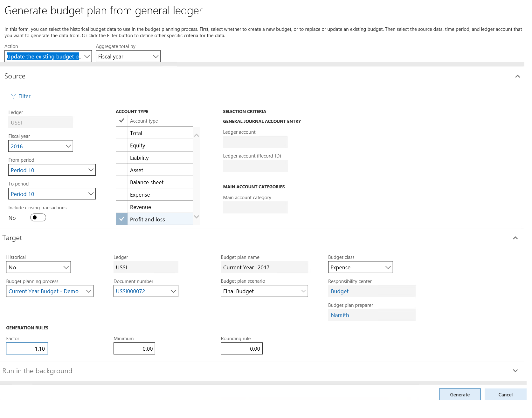Image resolution: width=532 pixels, height=418 pixels.
Task: Open the Budget responsibility center link
Action: 340,291
